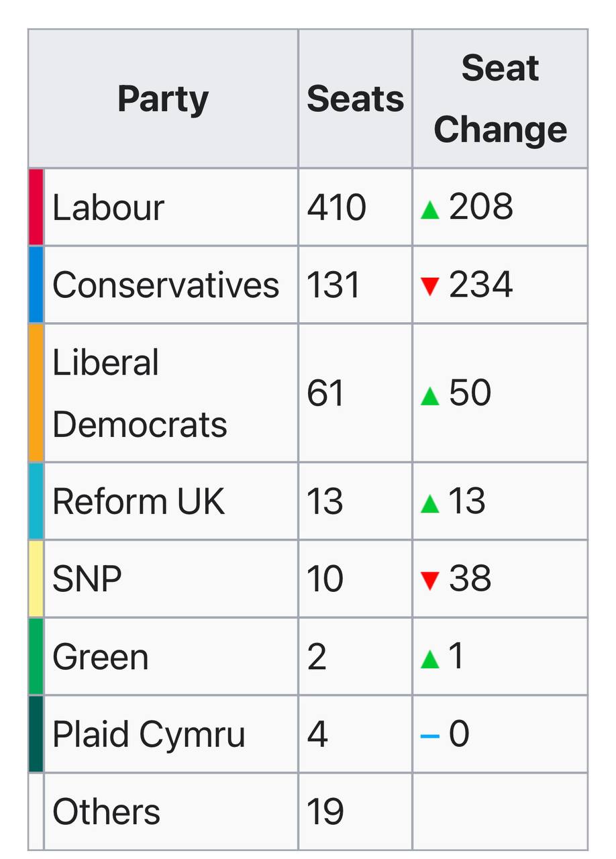Click the orange Liberal Democrats color bar

click(36, 393)
